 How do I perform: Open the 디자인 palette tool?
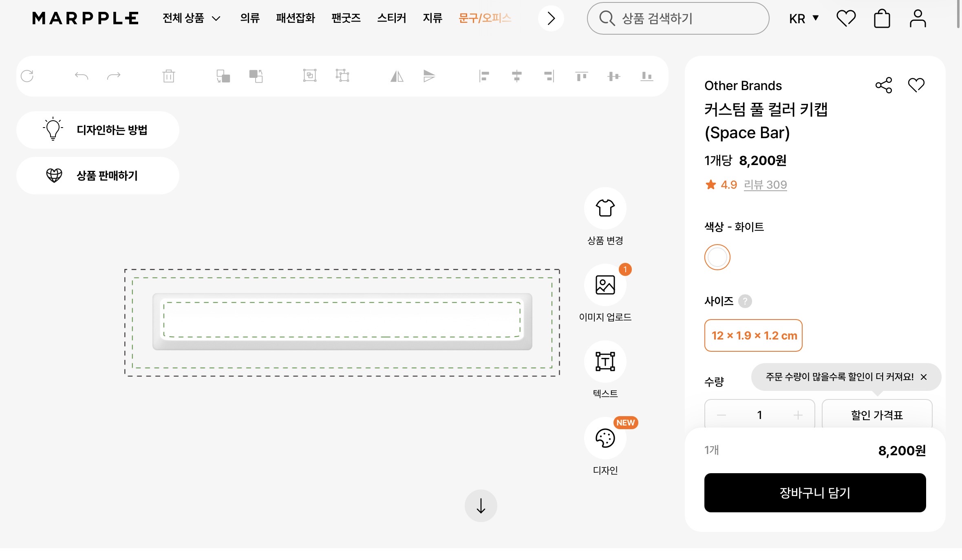click(x=605, y=438)
